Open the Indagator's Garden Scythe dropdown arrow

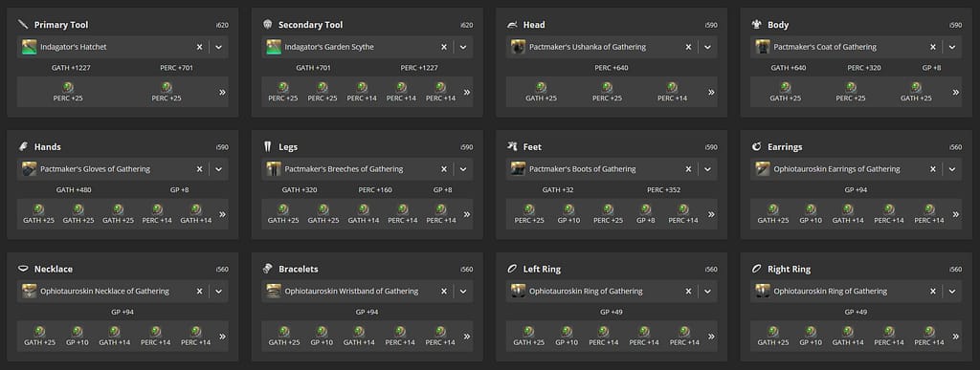click(463, 47)
